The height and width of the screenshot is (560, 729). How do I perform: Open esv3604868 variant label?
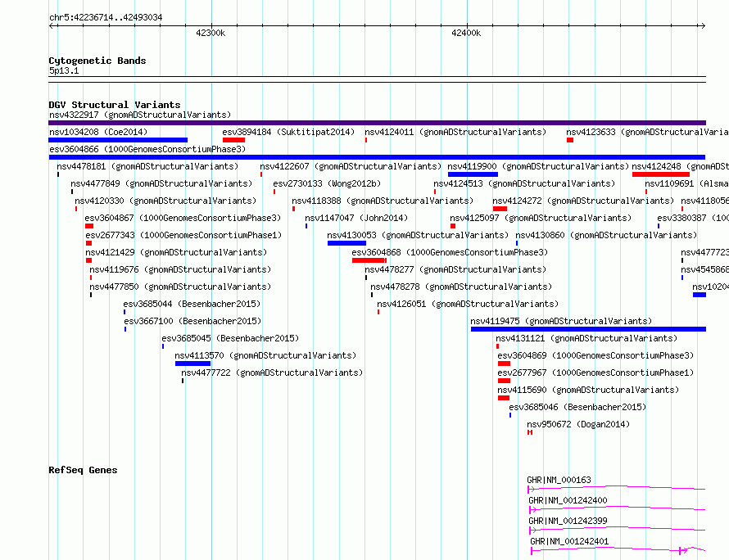pos(450,252)
